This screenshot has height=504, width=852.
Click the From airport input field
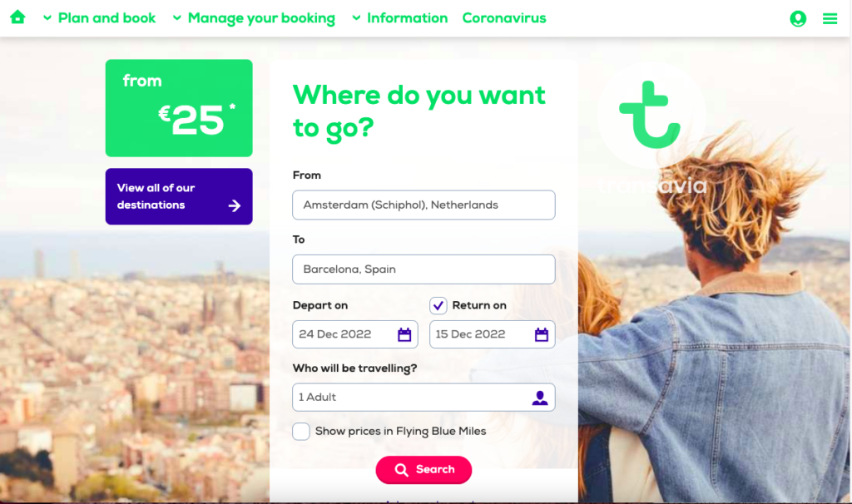[x=424, y=205]
